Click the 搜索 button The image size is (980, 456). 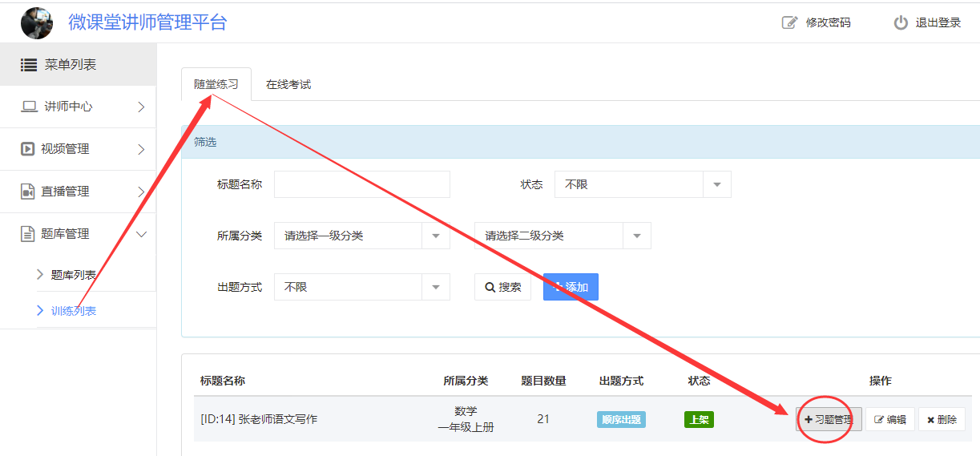[502, 287]
